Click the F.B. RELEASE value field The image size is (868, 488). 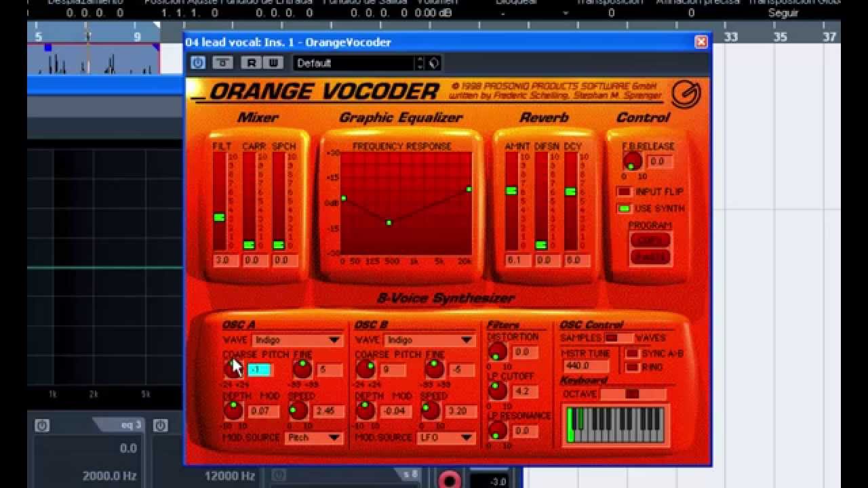click(660, 161)
